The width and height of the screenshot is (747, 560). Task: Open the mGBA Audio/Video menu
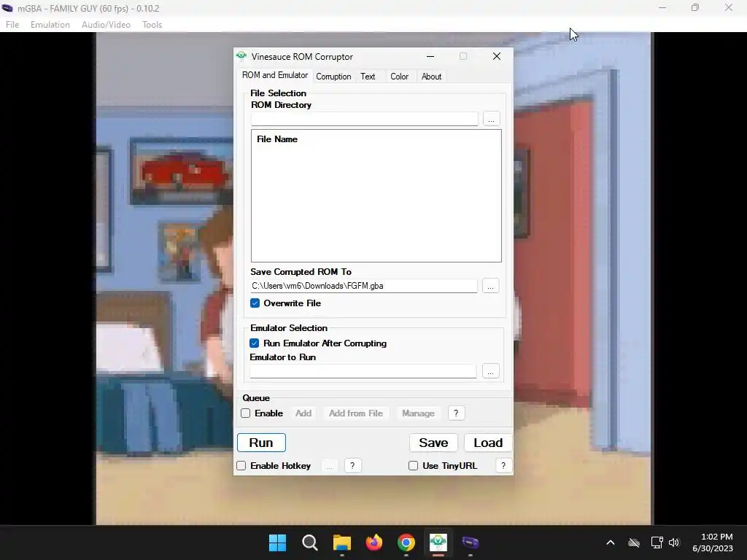(106, 25)
